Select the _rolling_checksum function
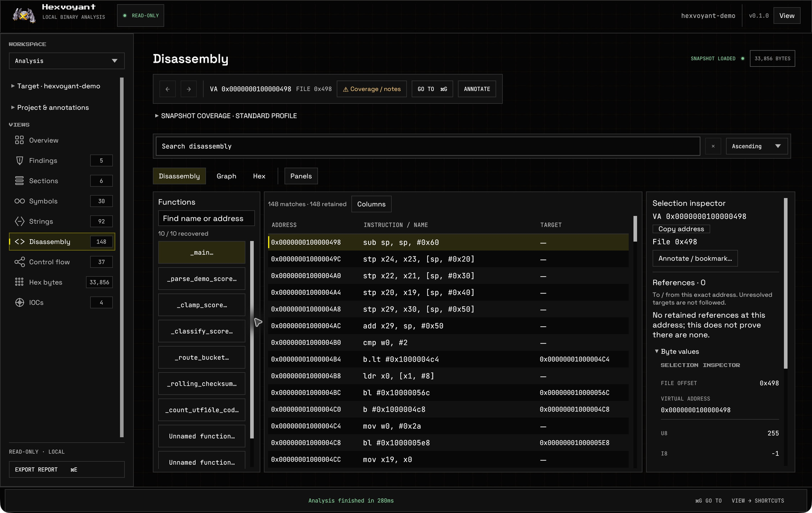Screen dimensions: 812x513 point(202,384)
